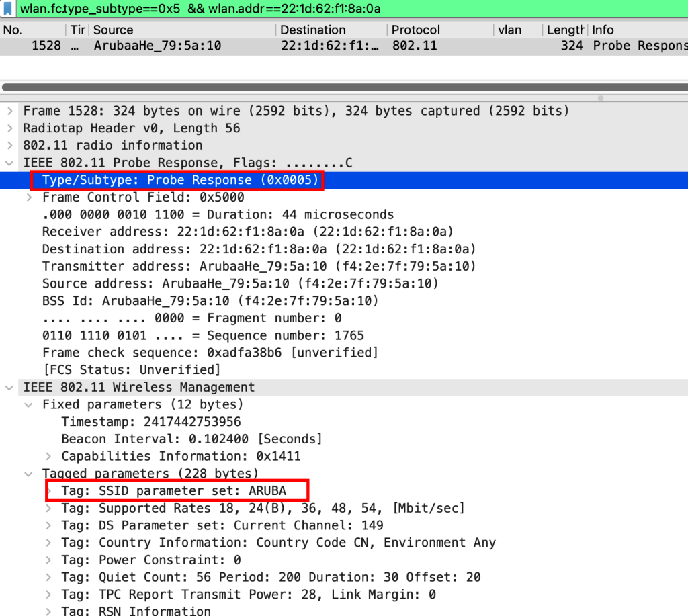This screenshot has width=688, height=616.
Task: Expand the Supported Rates tag
Action: click(x=48, y=508)
